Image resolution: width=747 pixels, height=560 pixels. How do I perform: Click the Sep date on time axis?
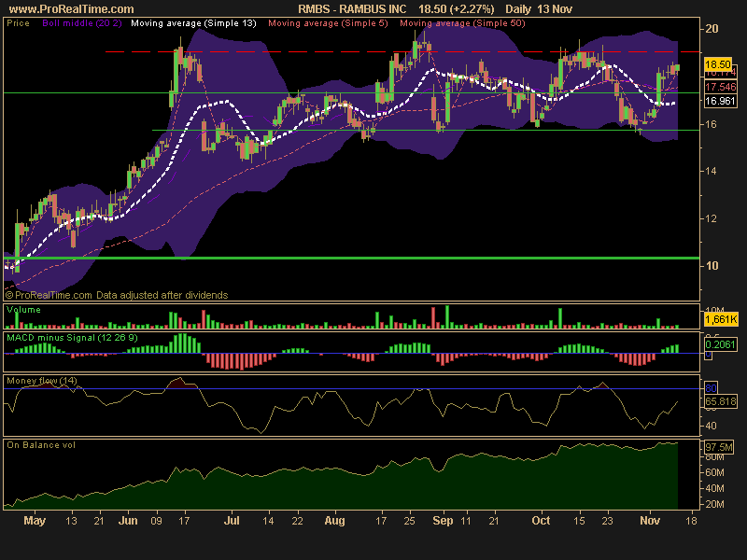click(443, 521)
